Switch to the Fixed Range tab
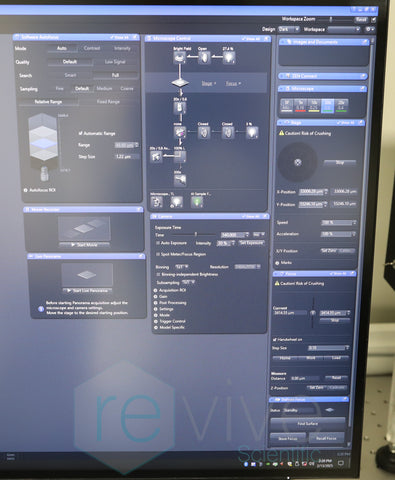Viewport: 395px width, 480px height. click(x=108, y=102)
